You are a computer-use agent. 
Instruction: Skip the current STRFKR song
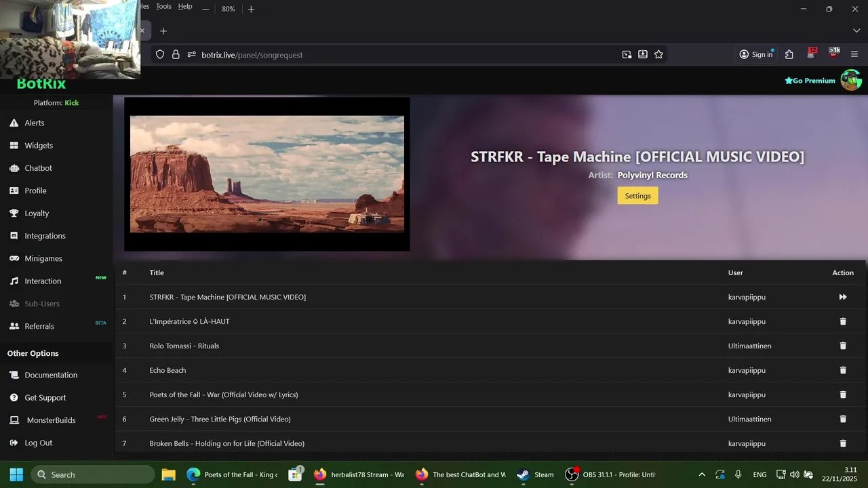(843, 297)
